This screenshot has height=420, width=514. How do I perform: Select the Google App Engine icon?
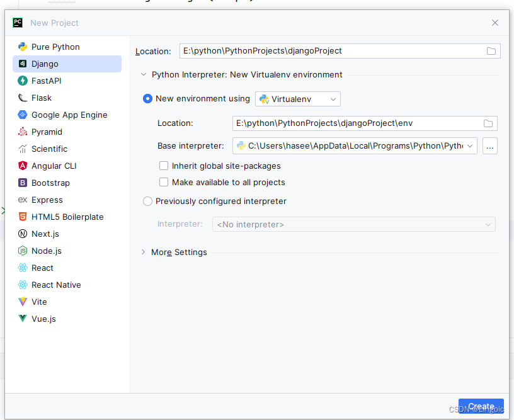coord(23,115)
